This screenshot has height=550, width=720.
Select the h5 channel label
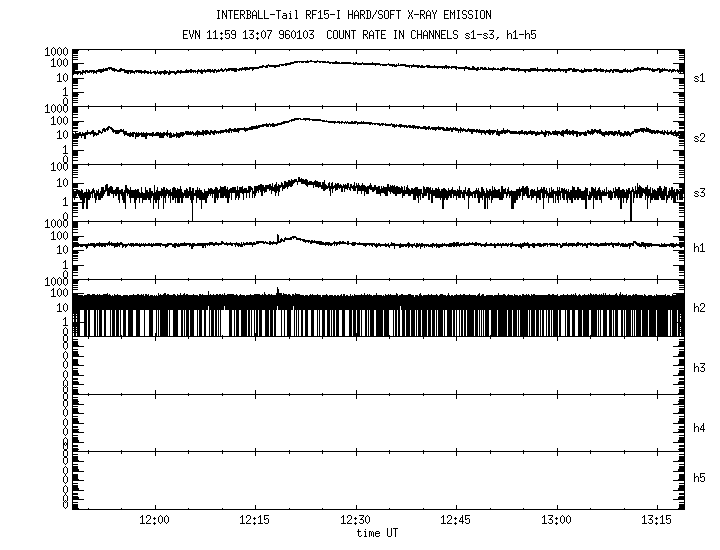[700, 478]
